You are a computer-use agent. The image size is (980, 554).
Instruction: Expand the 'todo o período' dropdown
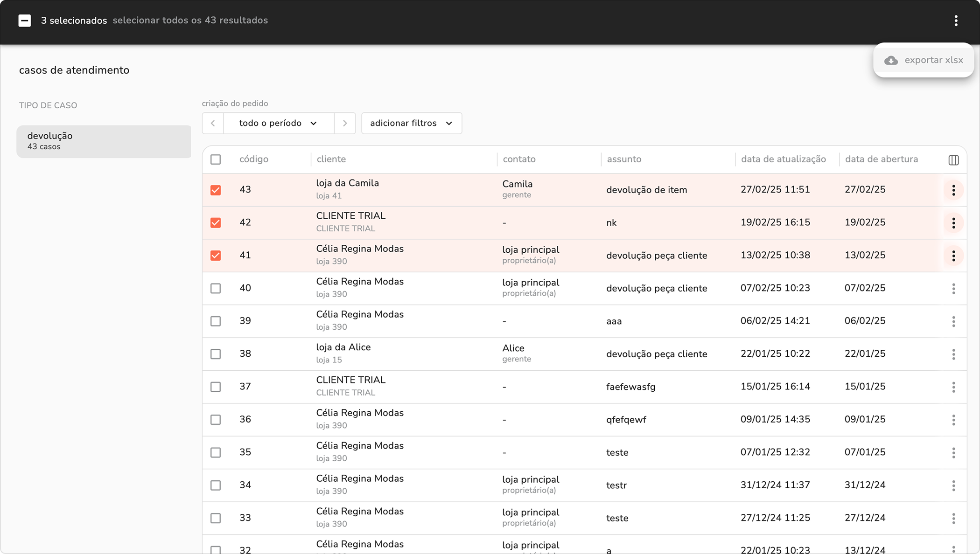tap(279, 123)
